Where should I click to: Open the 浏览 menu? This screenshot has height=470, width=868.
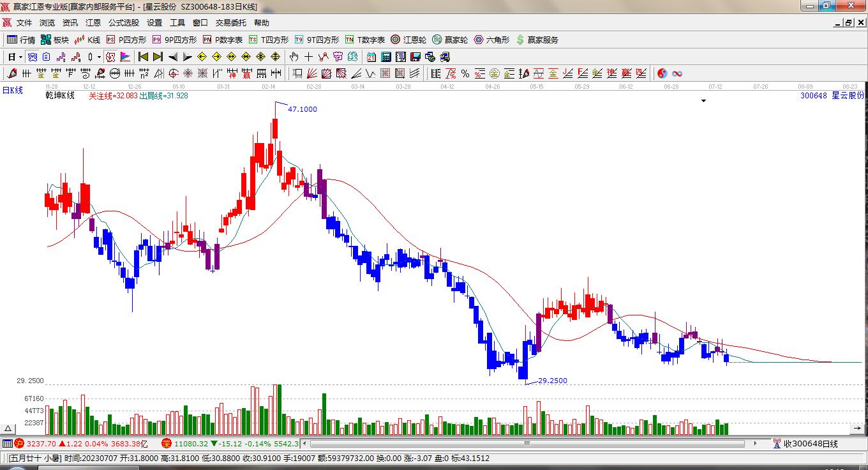click(x=47, y=23)
